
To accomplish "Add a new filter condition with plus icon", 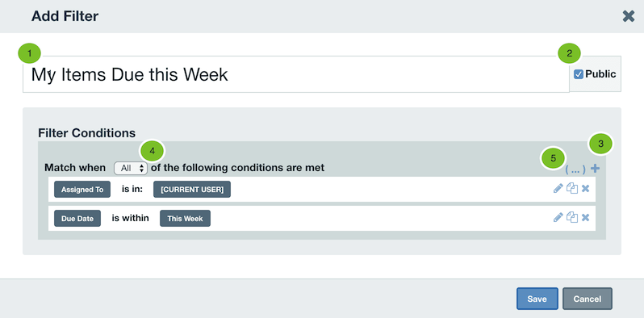I will click(x=595, y=168).
